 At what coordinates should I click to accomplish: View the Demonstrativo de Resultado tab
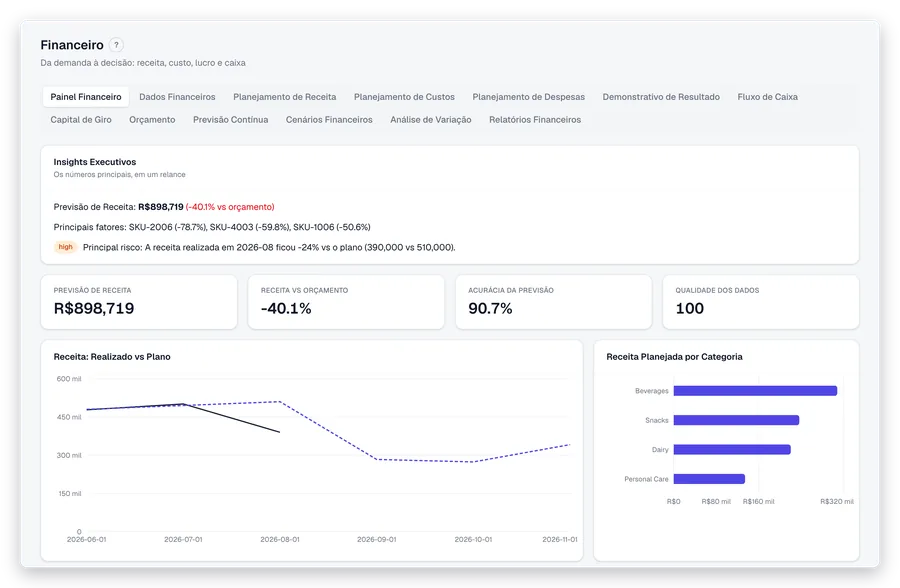coord(661,97)
